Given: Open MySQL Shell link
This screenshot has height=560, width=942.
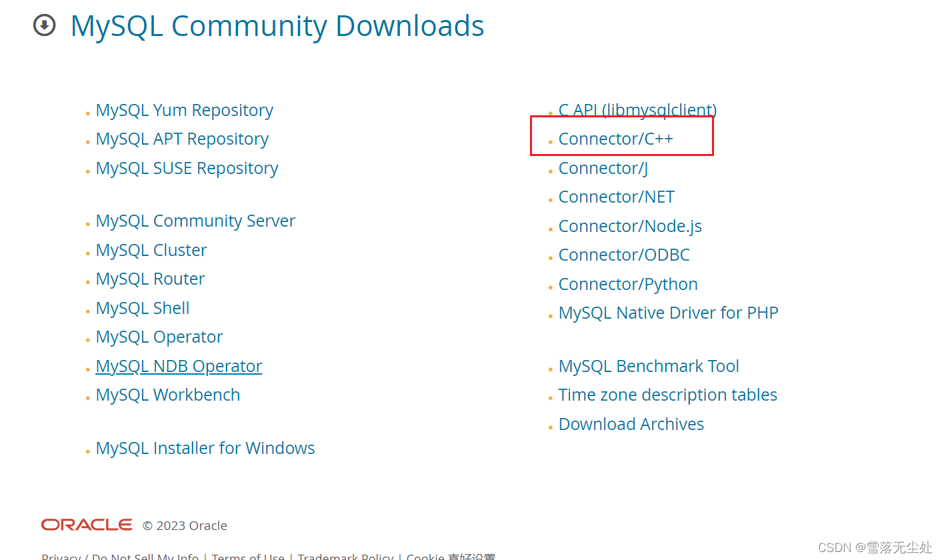Looking at the screenshot, I should pyautogui.click(x=143, y=308).
